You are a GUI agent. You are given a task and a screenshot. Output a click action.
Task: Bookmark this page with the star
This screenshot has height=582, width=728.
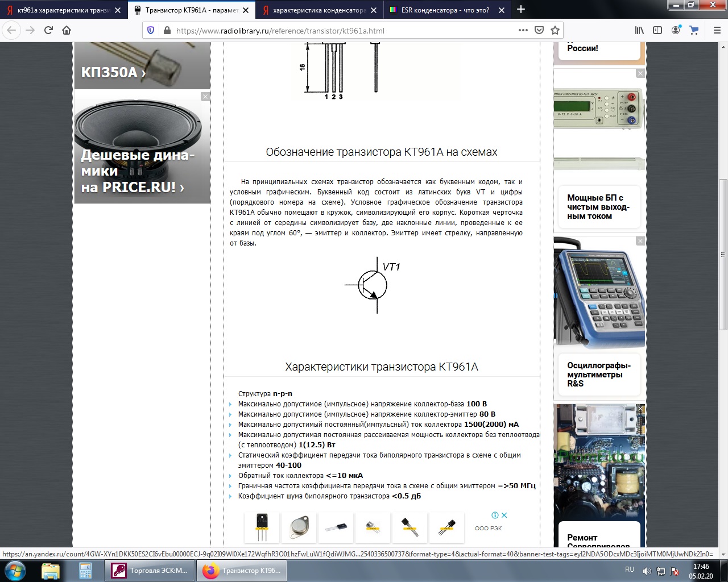point(555,31)
